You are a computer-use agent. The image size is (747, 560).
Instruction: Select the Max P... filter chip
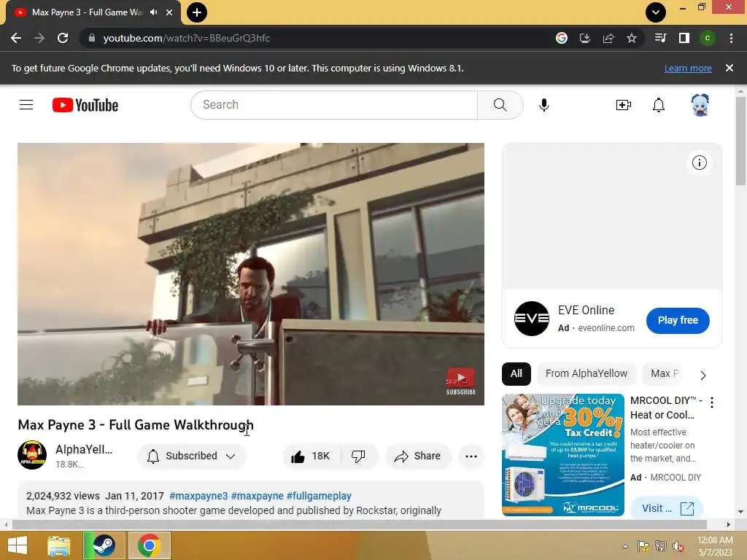(x=665, y=374)
